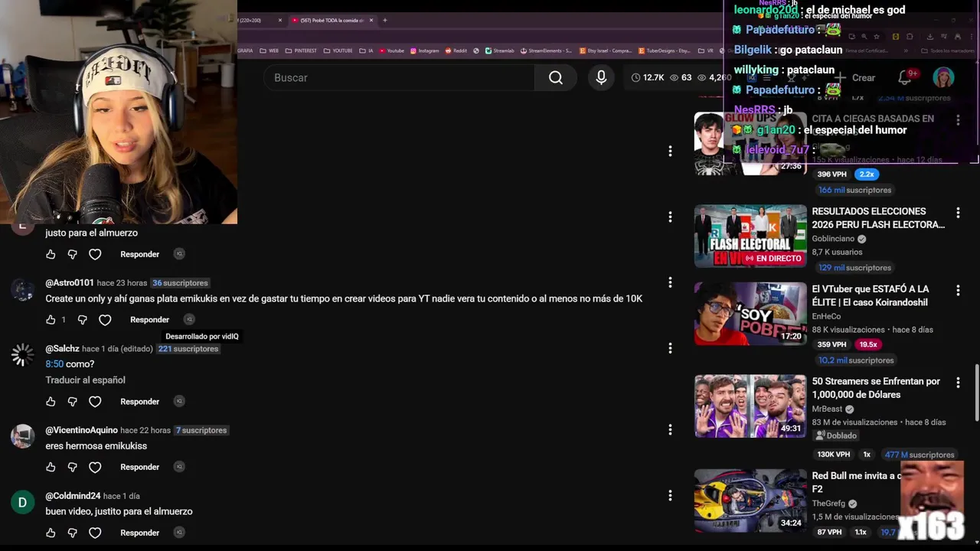This screenshot has width=980, height=551.
Task: Open @VicentinoAquino avatar
Action: [x=22, y=436]
